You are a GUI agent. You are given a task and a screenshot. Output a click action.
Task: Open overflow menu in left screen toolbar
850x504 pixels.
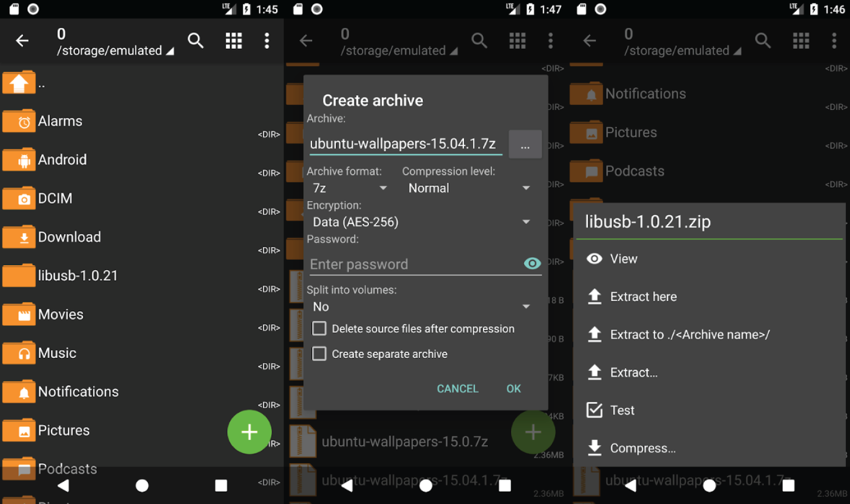267,40
